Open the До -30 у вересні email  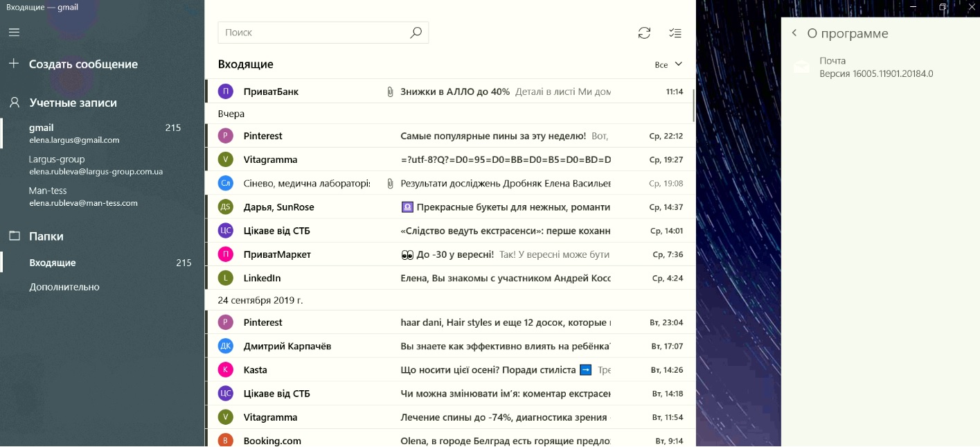pos(450,254)
